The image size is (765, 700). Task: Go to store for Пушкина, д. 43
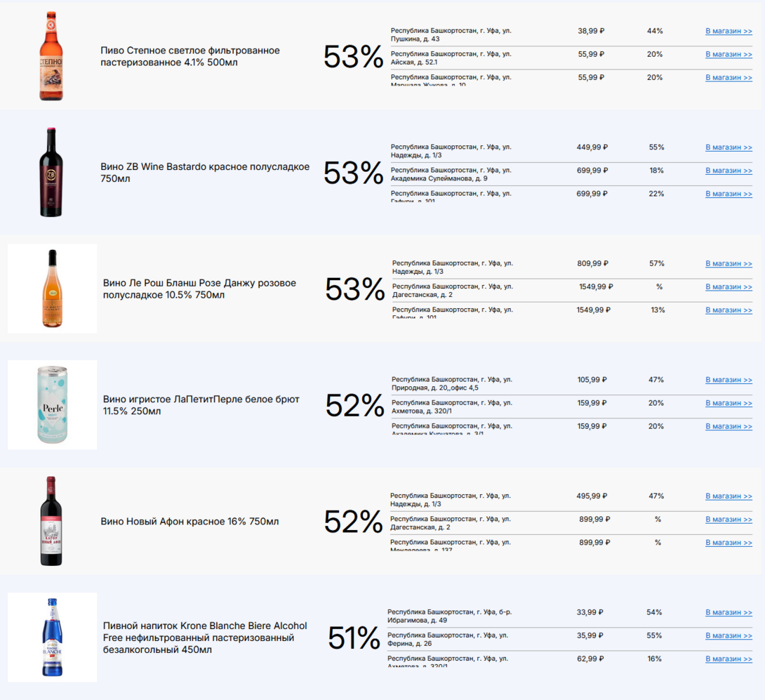729,31
